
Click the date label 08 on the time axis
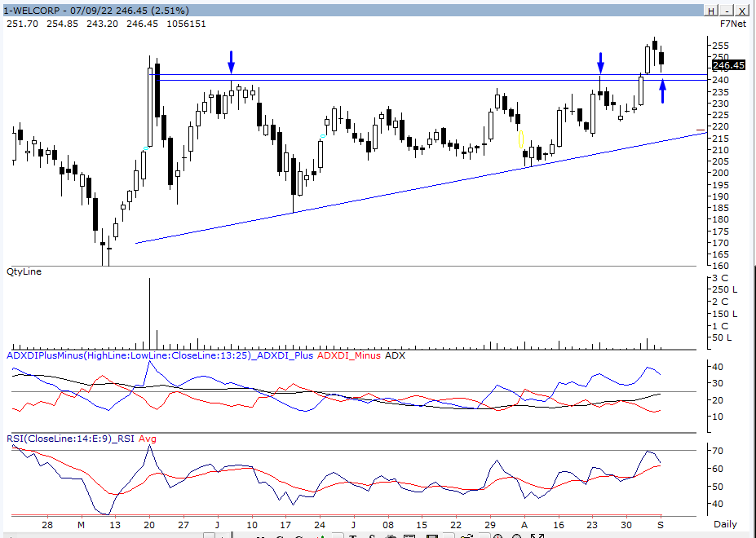(x=388, y=525)
